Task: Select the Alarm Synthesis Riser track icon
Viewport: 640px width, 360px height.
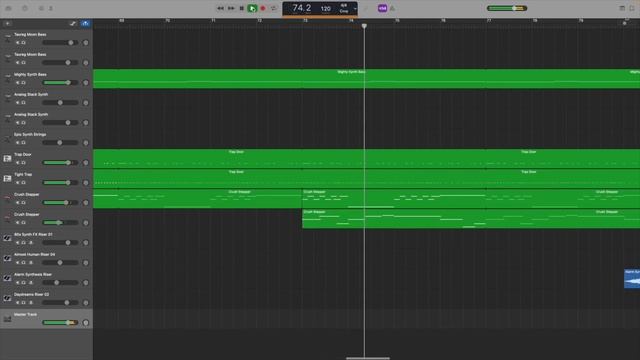Action: coord(8,278)
